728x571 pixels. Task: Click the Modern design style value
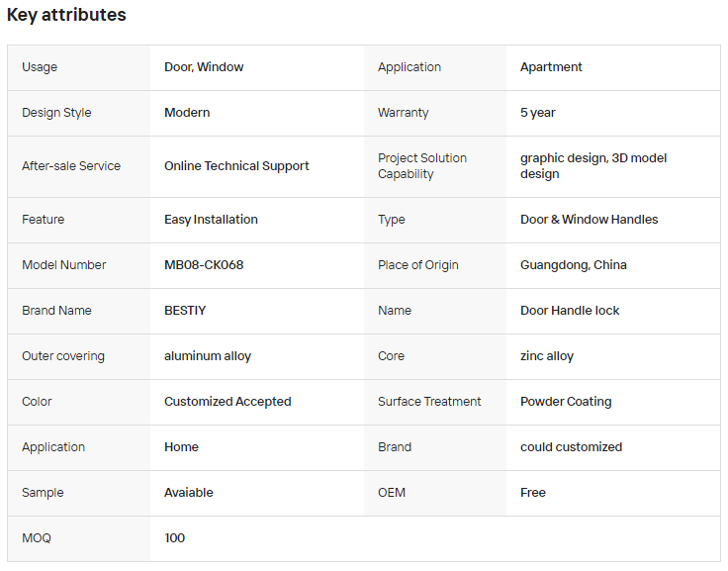point(187,113)
